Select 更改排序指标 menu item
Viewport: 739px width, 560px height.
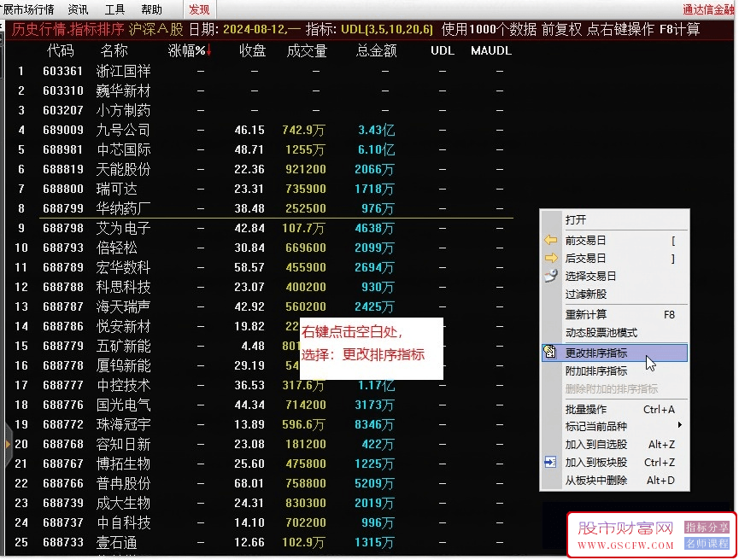[614, 353]
